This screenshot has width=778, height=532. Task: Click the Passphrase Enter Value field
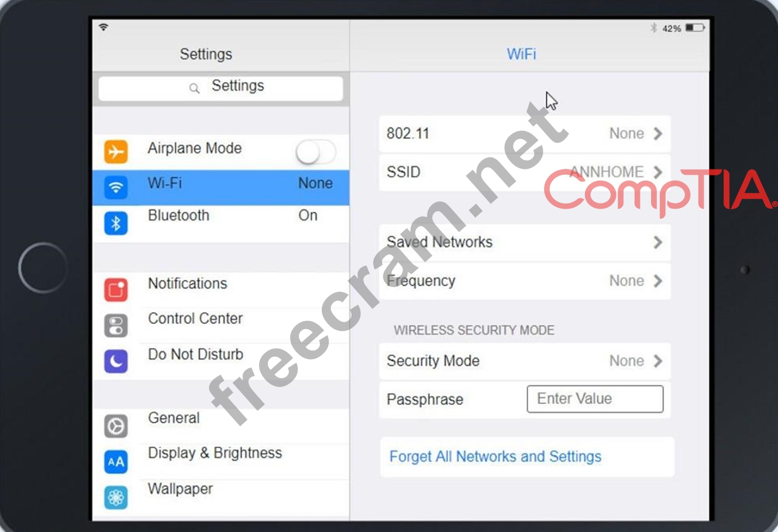(595, 399)
